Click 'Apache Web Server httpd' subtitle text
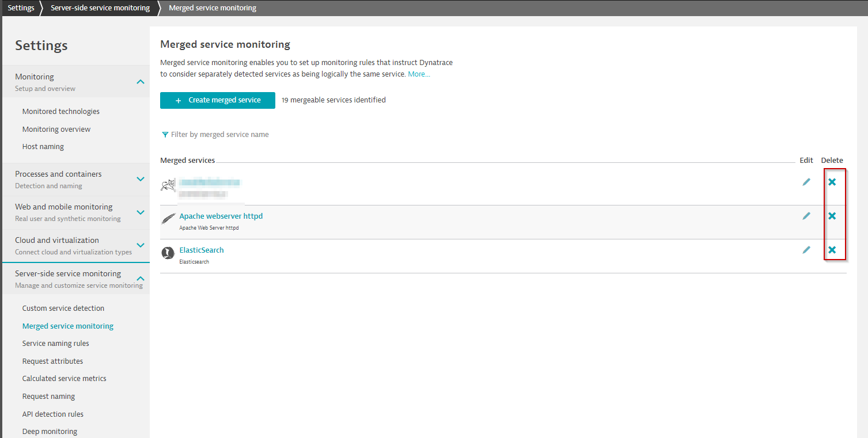The image size is (868, 438). [x=209, y=228]
